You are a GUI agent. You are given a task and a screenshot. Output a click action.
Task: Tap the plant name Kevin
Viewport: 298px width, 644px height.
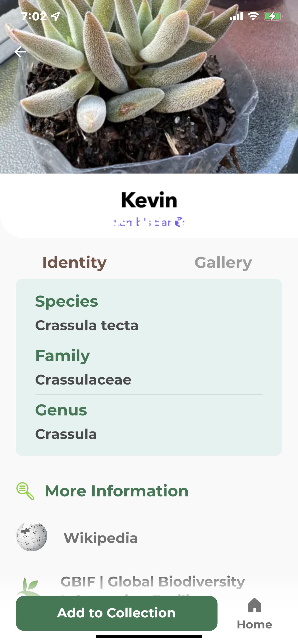click(x=149, y=200)
